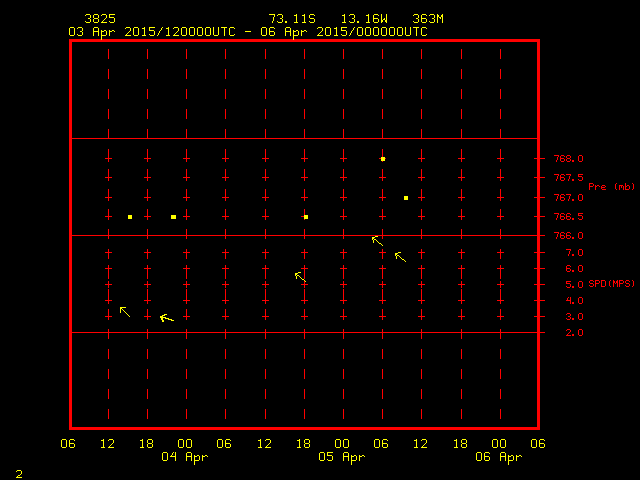The height and width of the screenshot is (480, 640).
Task: Select the 766.5 mb point at 18 UTC 04 Apr
Action: tap(306, 217)
